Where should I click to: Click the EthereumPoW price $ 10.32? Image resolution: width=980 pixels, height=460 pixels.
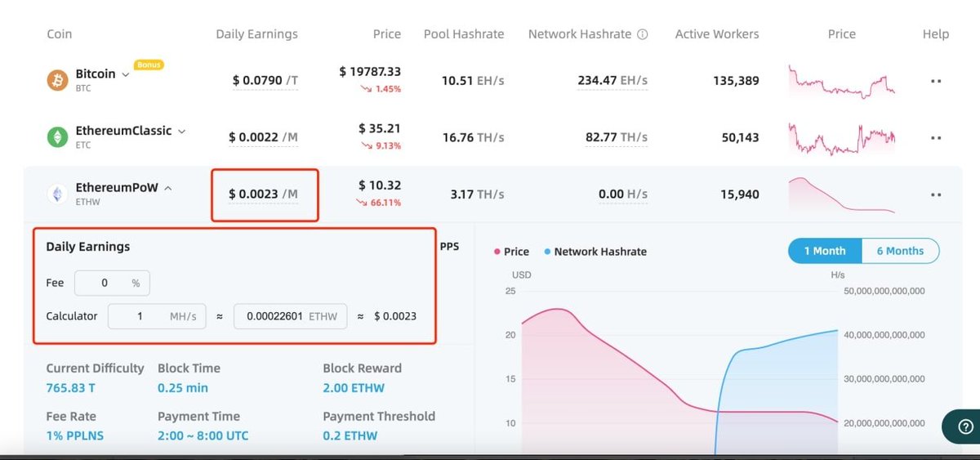tap(380, 185)
